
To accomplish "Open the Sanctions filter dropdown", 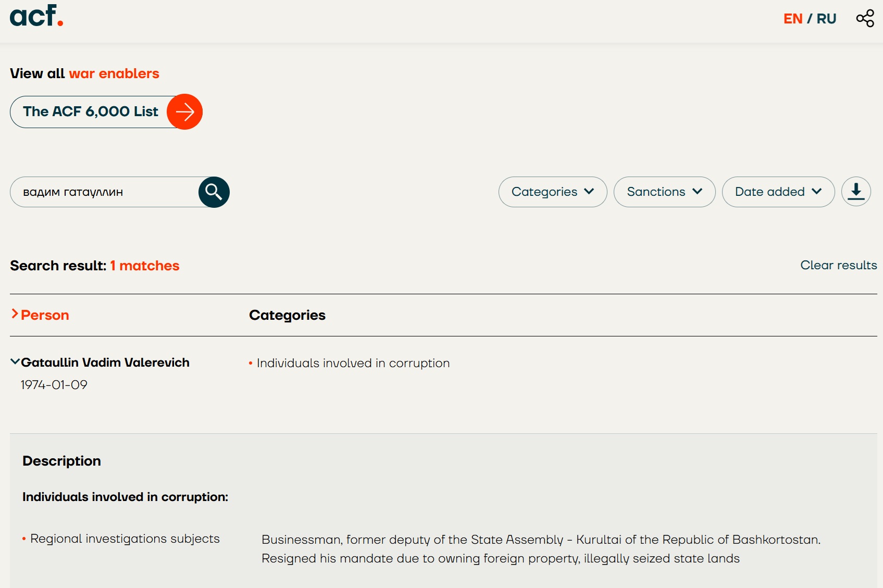I will click(665, 192).
